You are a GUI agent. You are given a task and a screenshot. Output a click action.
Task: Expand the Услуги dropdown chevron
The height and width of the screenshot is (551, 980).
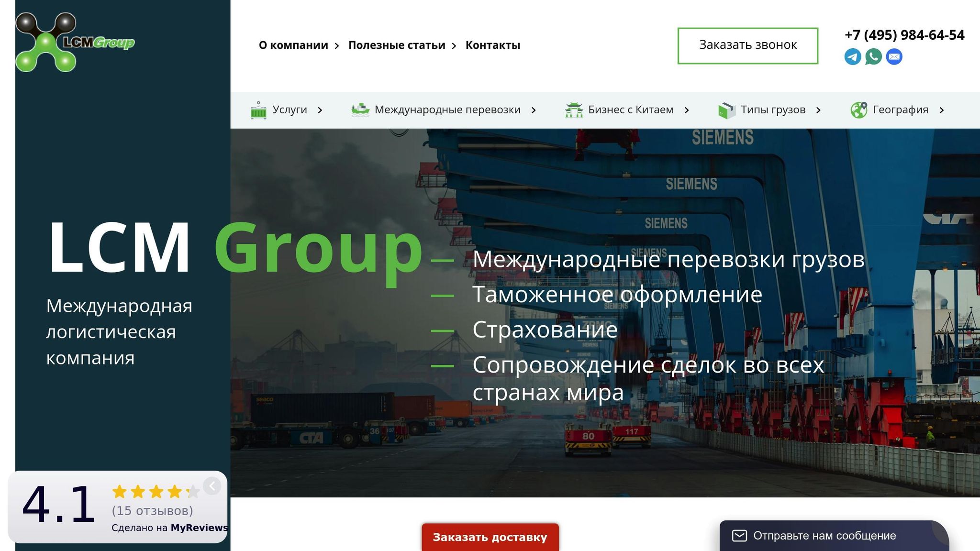click(x=320, y=110)
